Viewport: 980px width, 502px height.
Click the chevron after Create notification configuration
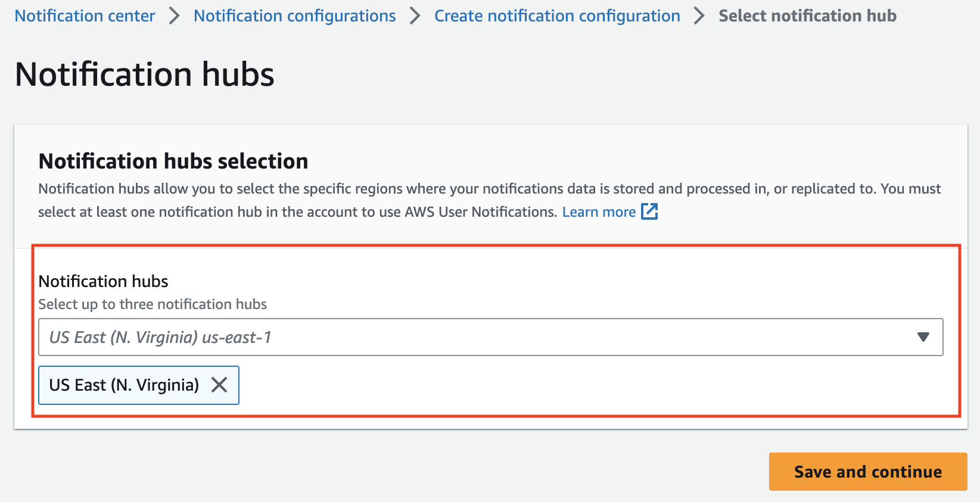pyautogui.click(x=699, y=16)
